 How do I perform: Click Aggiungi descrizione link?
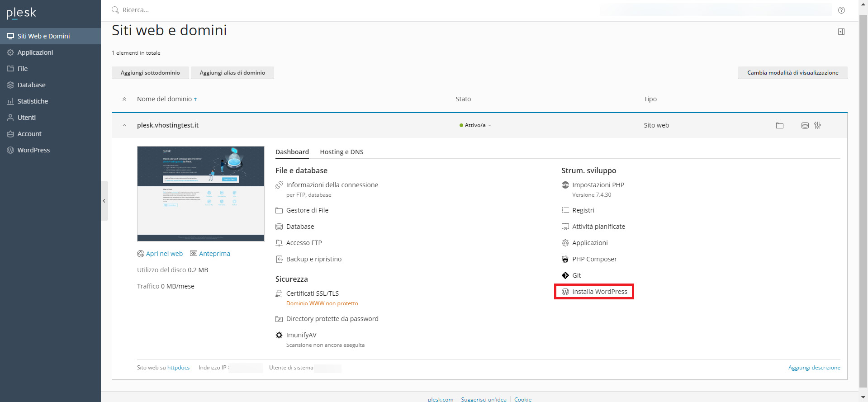pyautogui.click(x=814, y=368)
